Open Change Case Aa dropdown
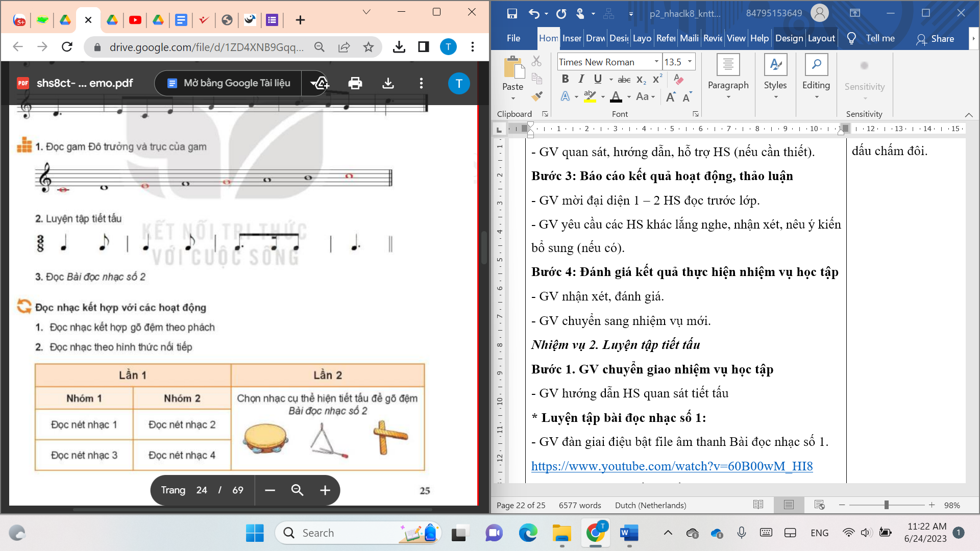Image resolution: width=980 pixels, height=551 pixels. (x=645, y=96)
